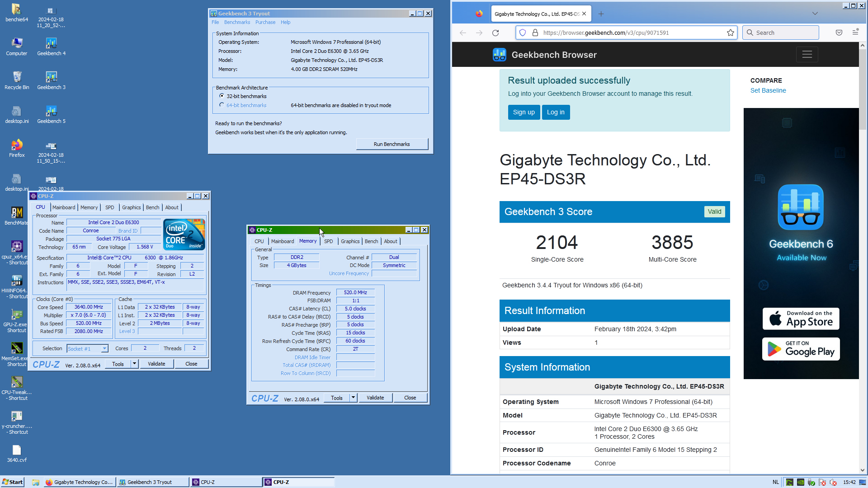Click the Intel Core 2 Duo logo image

pos(184,234)
